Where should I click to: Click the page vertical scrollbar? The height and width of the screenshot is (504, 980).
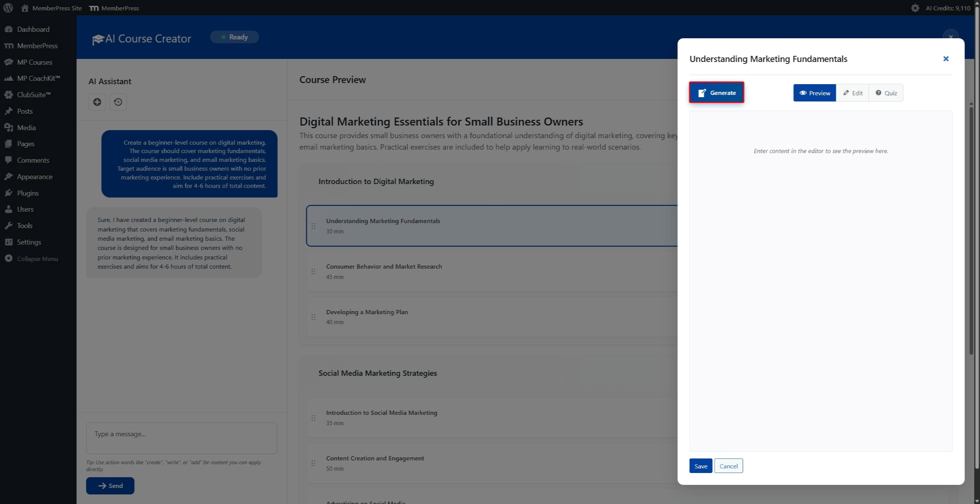point(977,249)
